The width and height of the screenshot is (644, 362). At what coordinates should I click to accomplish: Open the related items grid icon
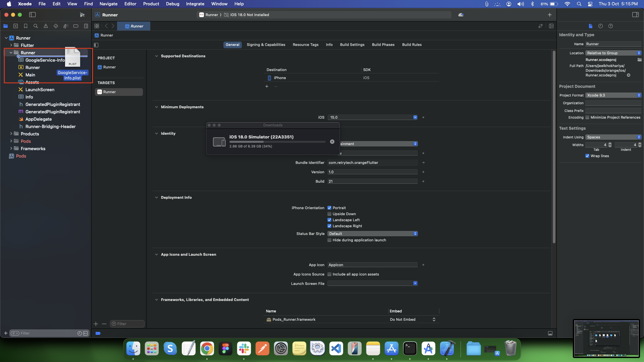point(97,26)
